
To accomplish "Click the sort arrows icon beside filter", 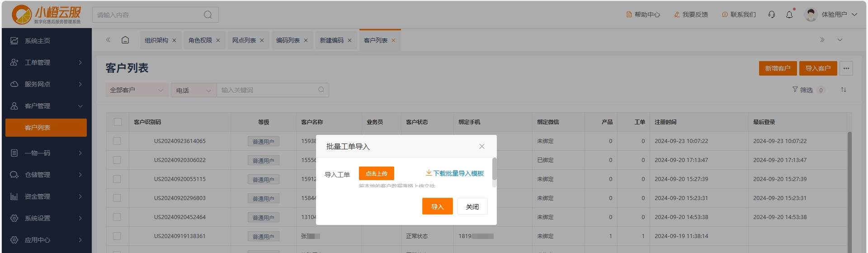I will (x=843, y=90).
